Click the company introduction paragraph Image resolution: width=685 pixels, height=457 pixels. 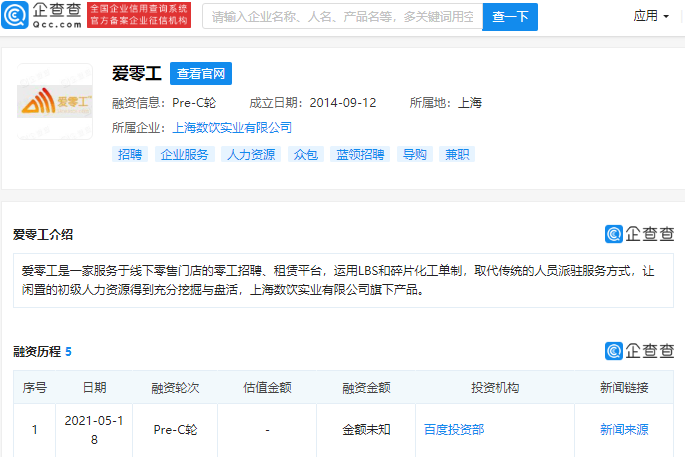click(x=343, y=280)
